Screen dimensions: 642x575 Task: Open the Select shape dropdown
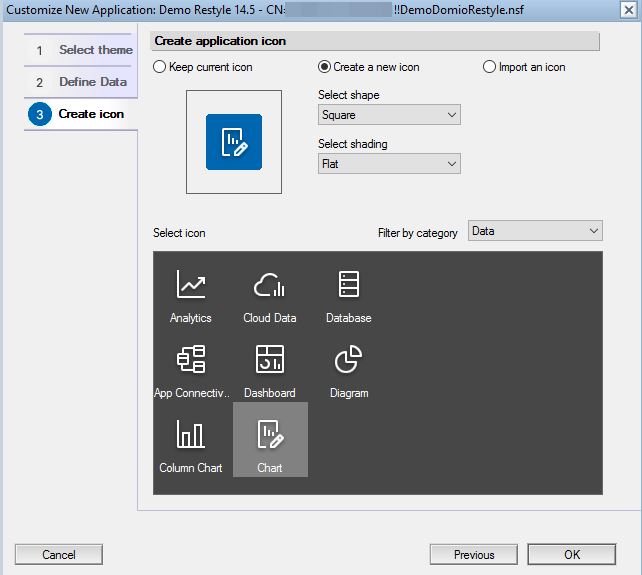[x=389, y=115]
